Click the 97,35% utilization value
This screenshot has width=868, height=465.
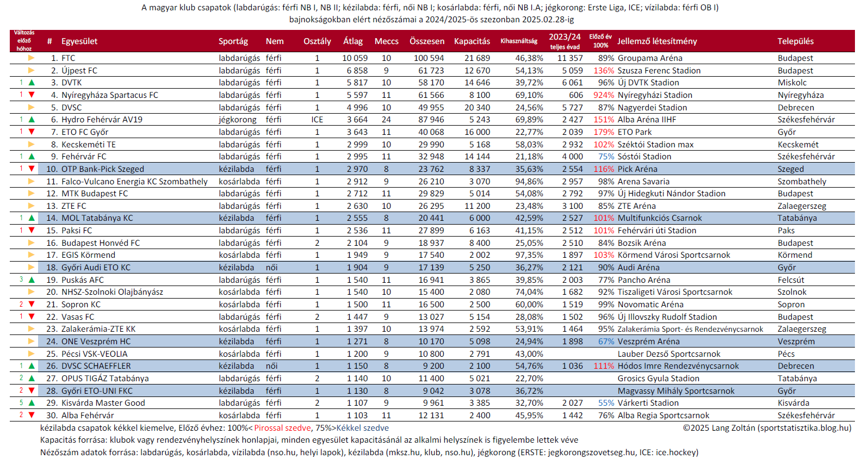(529, 255)
